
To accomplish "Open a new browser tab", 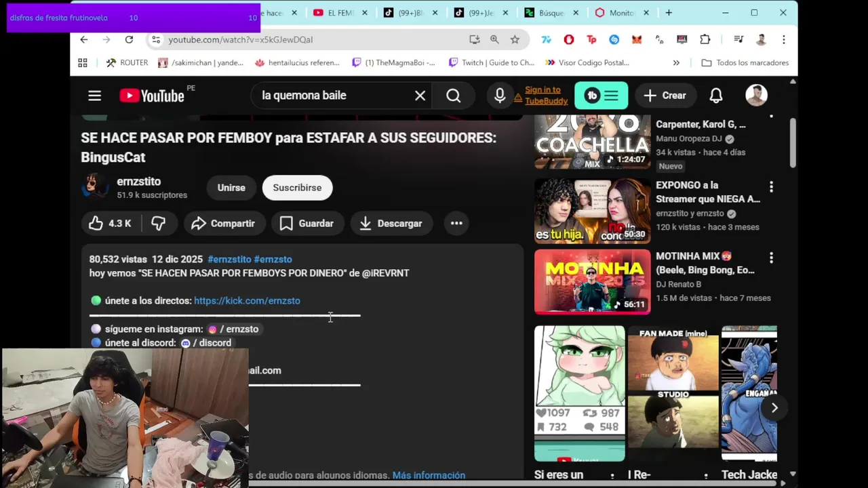I will pyautogui.click(x=669, y=13).
